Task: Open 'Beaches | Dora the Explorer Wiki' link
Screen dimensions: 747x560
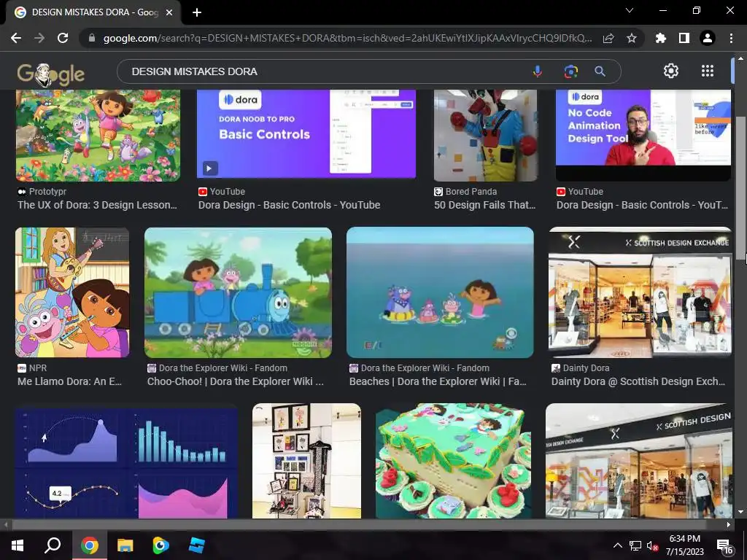Action: [x=438, y=381]
